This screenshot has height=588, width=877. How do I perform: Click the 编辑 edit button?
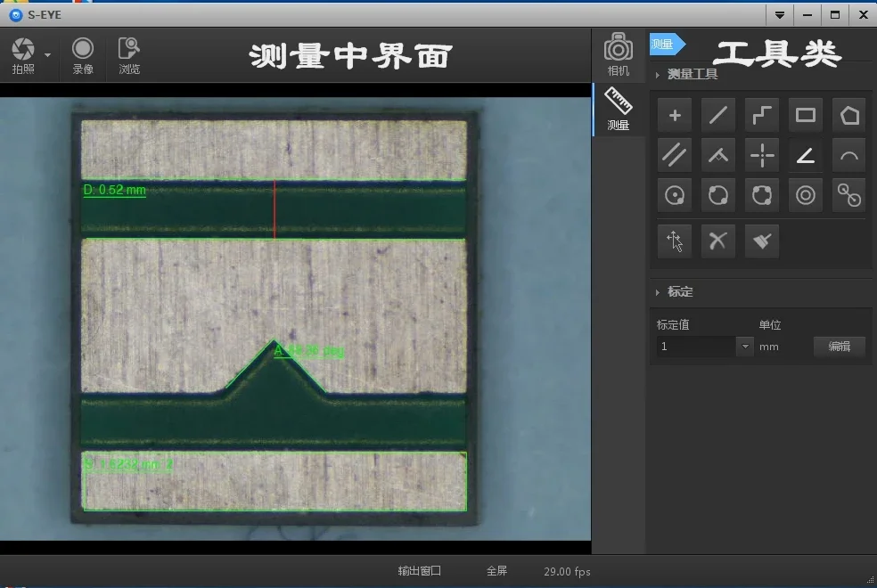[x=839, y=347]
